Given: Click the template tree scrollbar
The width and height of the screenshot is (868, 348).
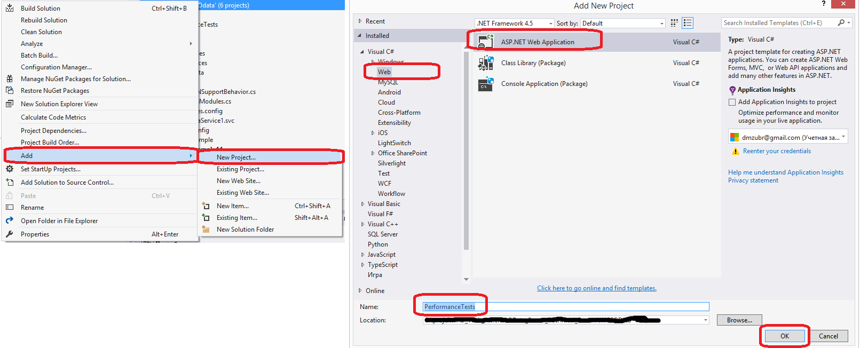Looking at the screenshot, I should pyautogui.click(x=467, y=151).
